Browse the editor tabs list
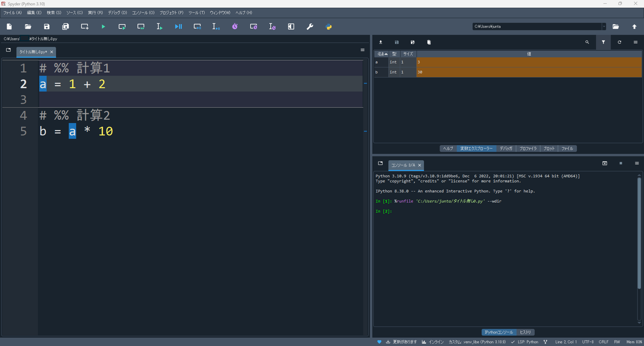This screenshot has width=644, height=346. (8, 50)
